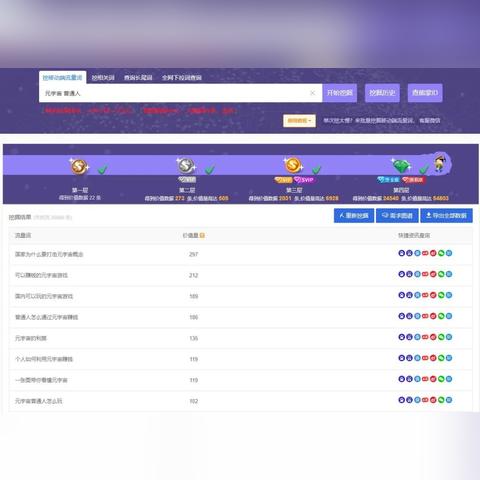This screenshot has height=480, width=480.
Task: Click keyword 一张图带你看懂元宇宙
Action: pyautogui.click(x=41, y=380)
